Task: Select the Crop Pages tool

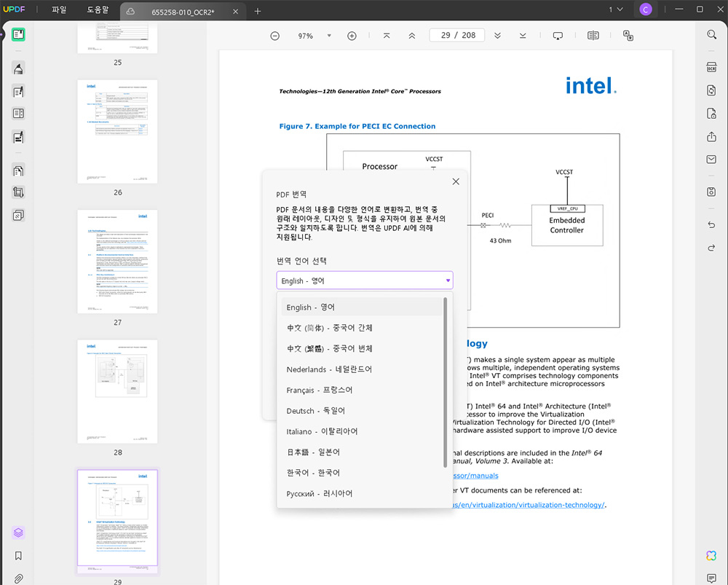Action: 18,192
